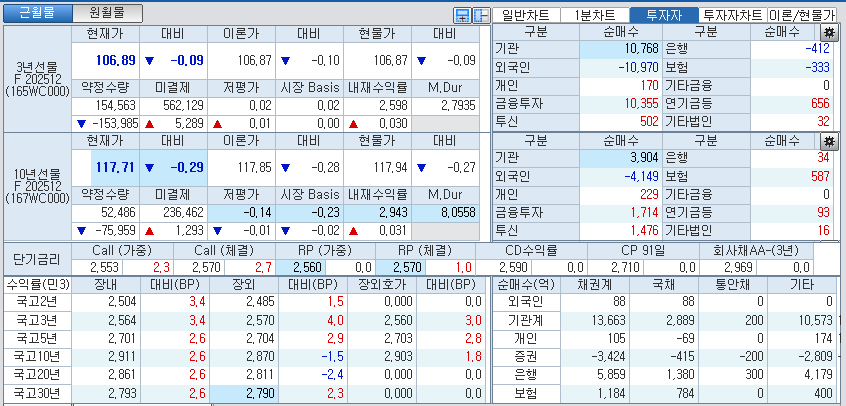Select the 국고10년 row label
This screenshot has height=406, width=846.
37,356
